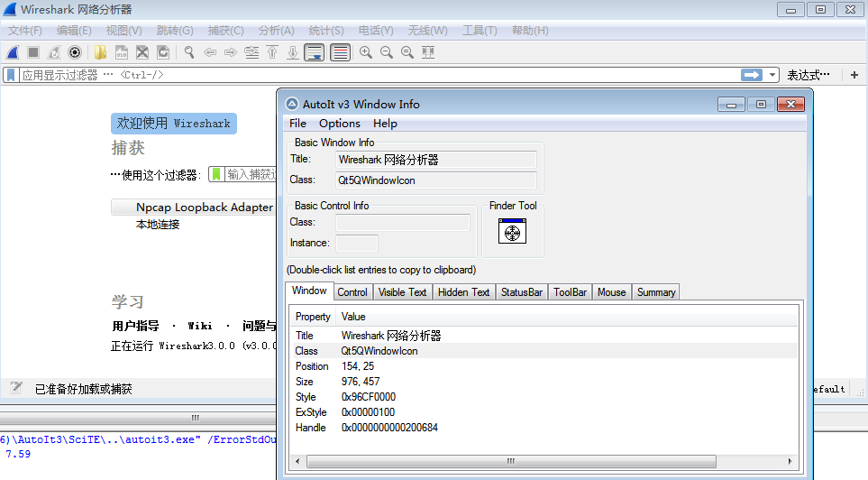Switch to the Visible Text tab
The width and height of the screenshot is (868, 480).
pyautogui.click(x=402, y=292)
